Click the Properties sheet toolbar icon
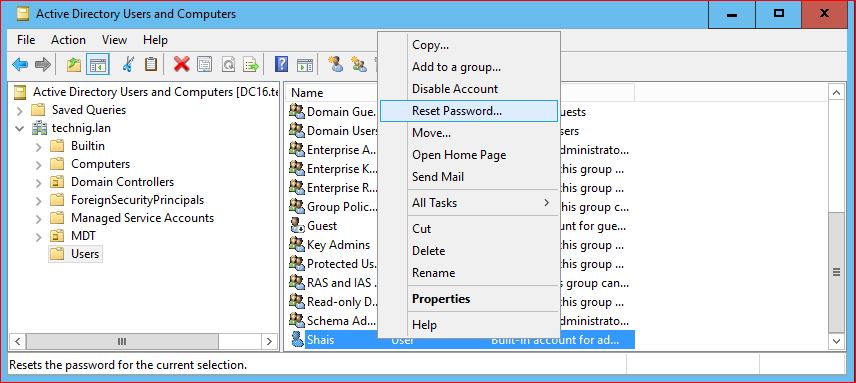 point(204,64)
